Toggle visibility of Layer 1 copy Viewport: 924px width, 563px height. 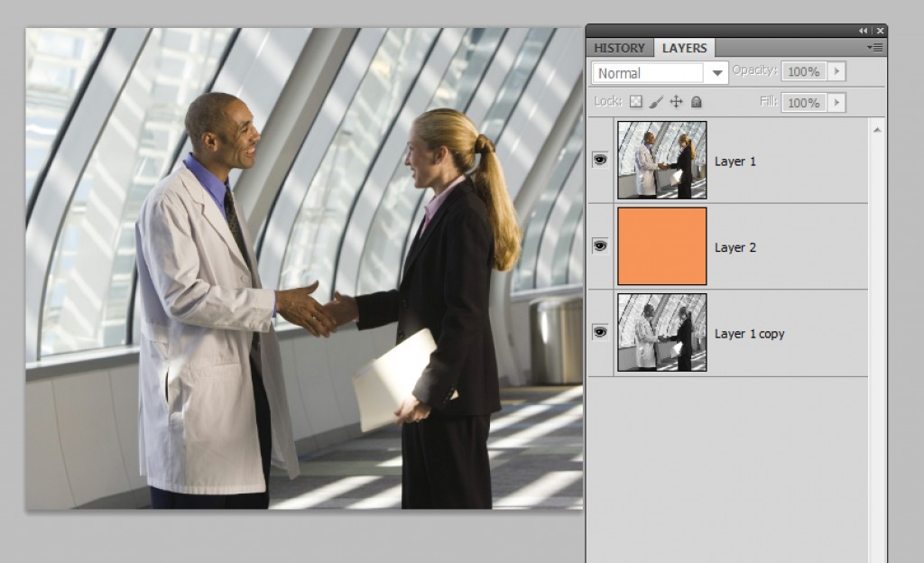click(x=599, y=333)
